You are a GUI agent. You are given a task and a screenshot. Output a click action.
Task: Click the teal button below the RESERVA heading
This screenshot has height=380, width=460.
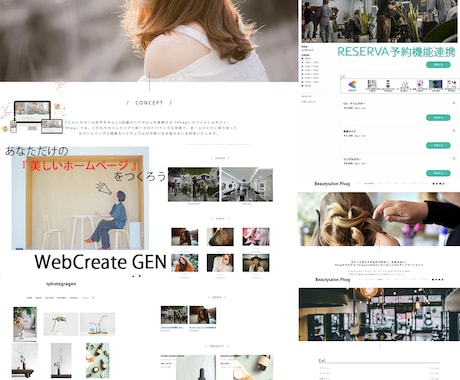tap(438, 65)
